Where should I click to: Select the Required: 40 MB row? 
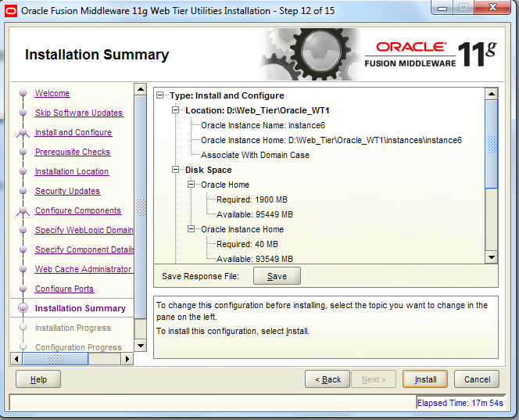[247, 244]
